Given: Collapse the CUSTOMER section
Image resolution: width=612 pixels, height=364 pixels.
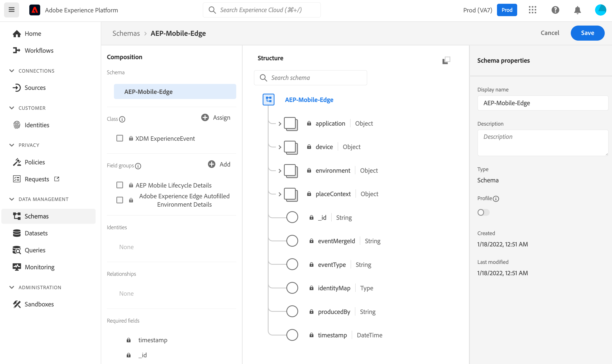Looking at the screenshot, I should [12, 108].
